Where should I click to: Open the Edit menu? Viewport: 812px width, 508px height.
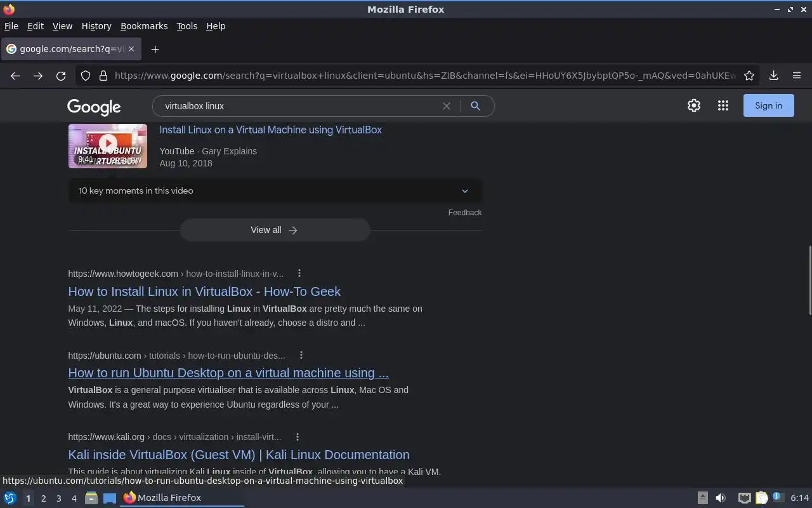(x=36, y=26)
